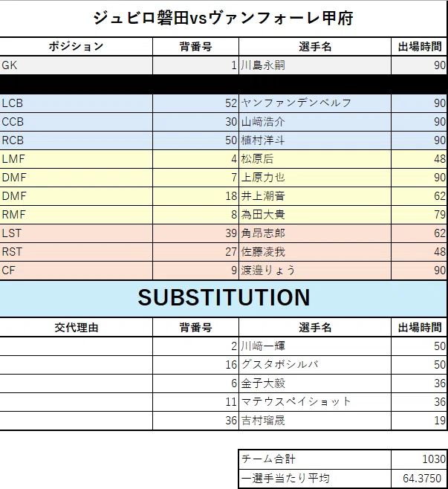Click the cell with ヤンファンデンベルフ
Screen dimensions: 448x489
(x=315, y=103)
